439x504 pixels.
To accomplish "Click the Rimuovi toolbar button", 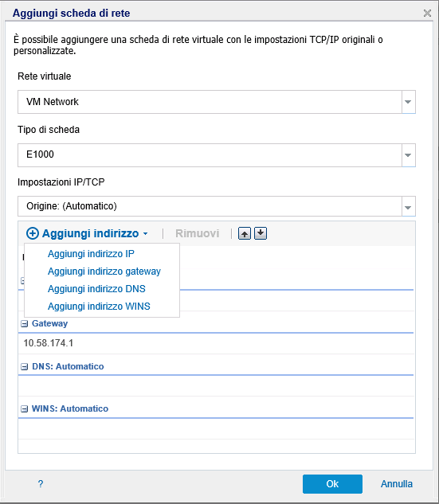I will (x=197, y=233).
